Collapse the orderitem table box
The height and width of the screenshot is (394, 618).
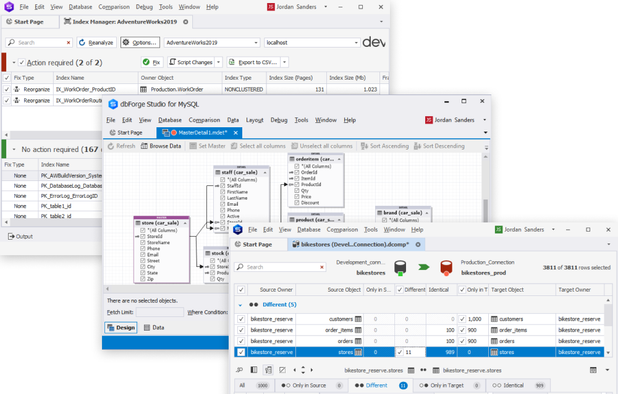(339, 159)
